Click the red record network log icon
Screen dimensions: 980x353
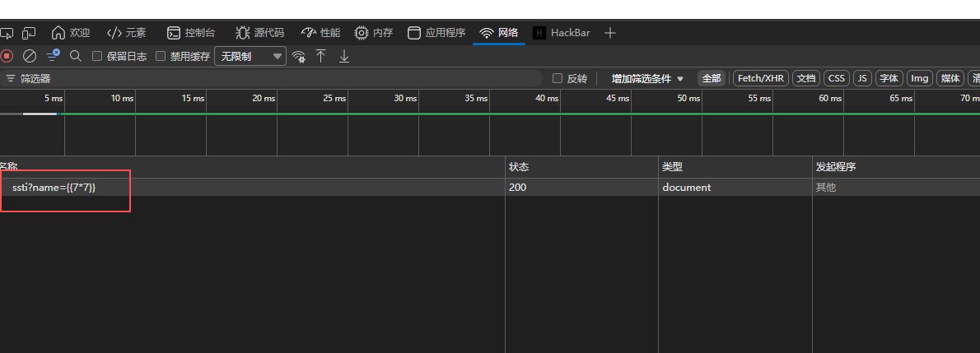(x=7, y=56)
